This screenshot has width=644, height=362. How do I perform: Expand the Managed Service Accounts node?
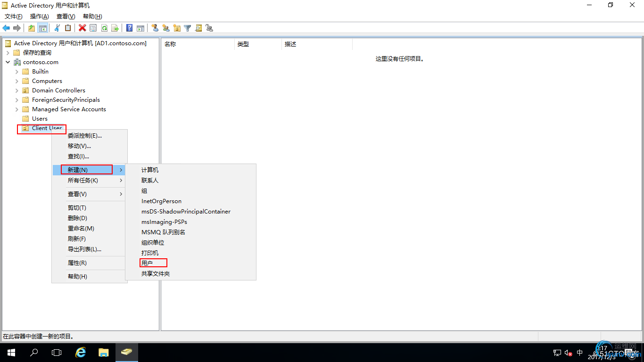[17, 109]
